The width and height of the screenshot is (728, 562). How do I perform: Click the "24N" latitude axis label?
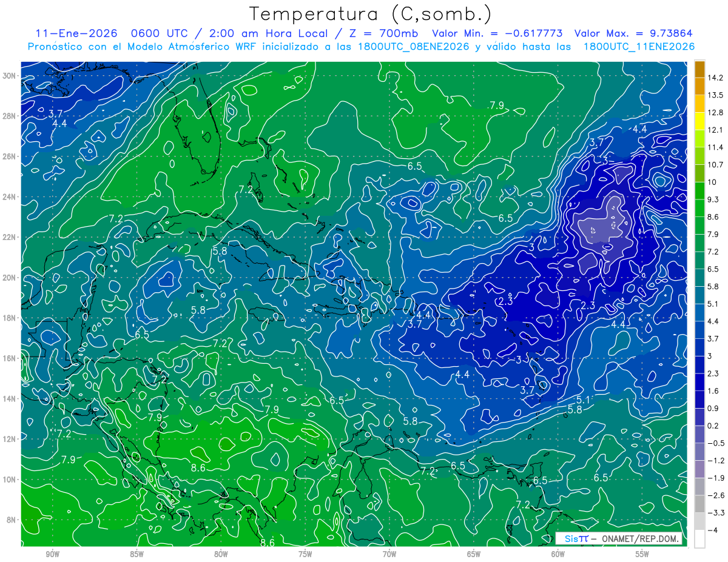pyautogui.click(x=10, y=197)
